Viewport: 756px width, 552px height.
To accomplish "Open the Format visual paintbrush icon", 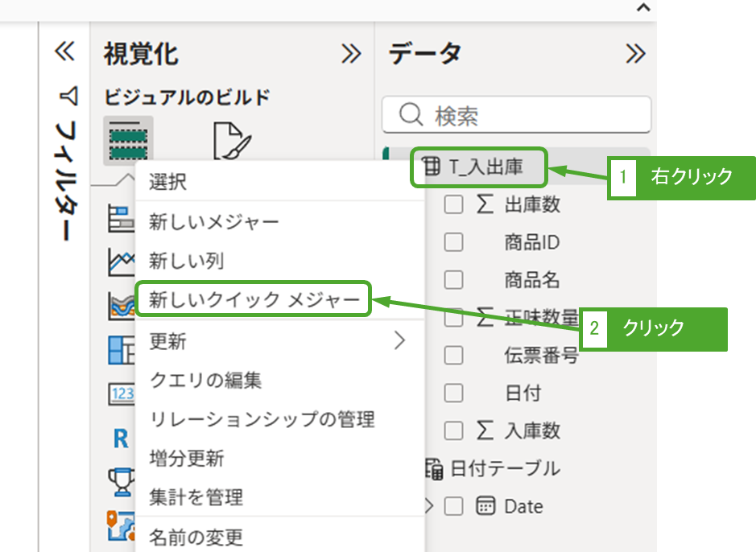I will [232, 140].
